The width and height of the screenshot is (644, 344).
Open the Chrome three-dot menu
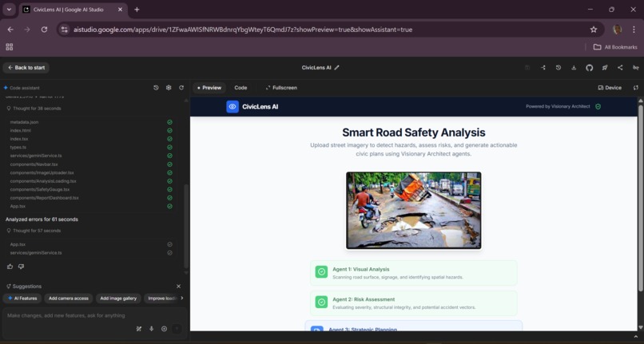(x=634, y=30)
